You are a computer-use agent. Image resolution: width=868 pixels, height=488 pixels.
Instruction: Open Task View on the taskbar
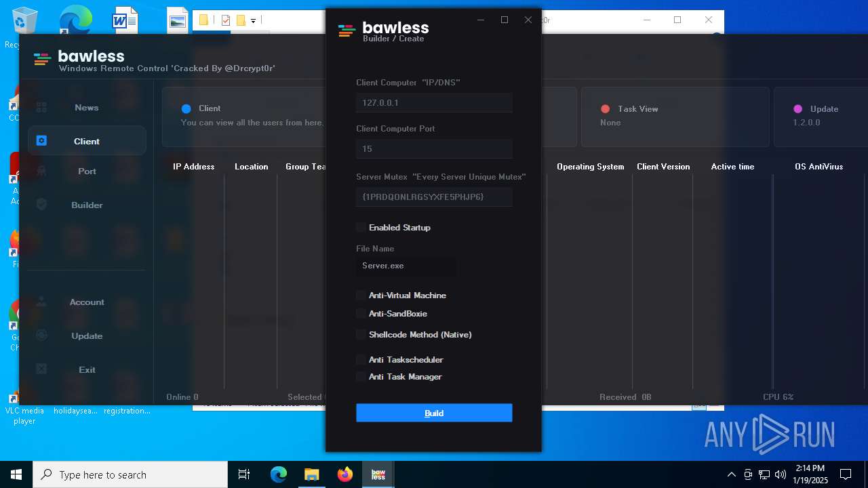pyautogui.click(x=244, y=474)
